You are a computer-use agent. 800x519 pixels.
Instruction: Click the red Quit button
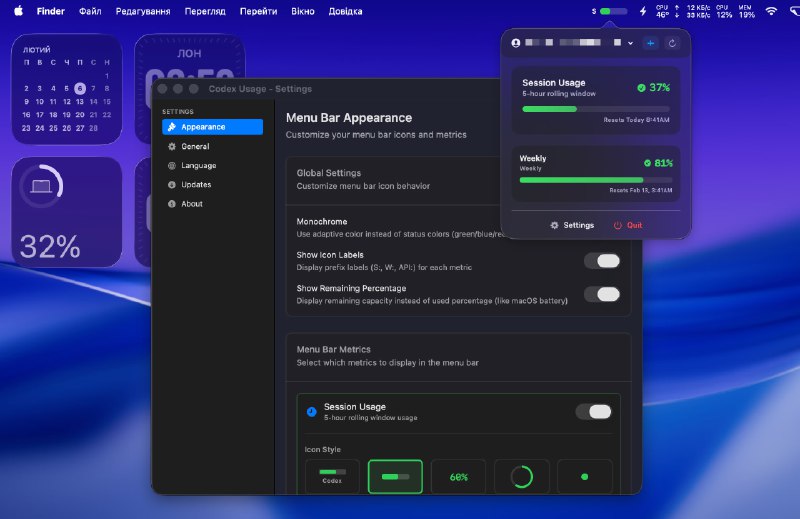point(628,225)
